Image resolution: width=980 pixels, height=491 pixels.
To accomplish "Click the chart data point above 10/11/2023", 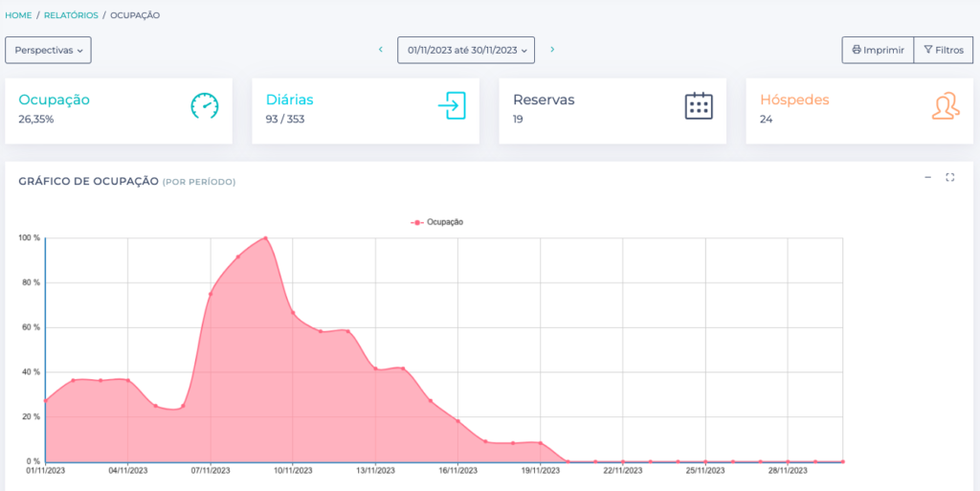I will [x=293, y=313].
